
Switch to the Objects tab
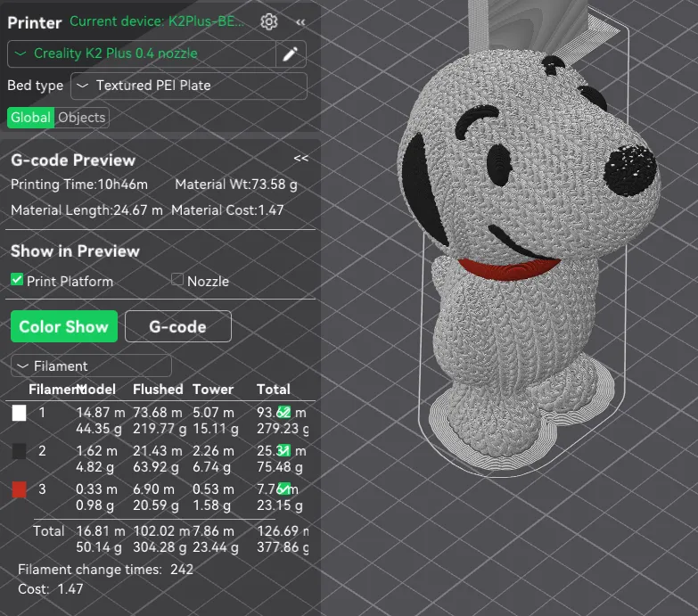[81, 118]
